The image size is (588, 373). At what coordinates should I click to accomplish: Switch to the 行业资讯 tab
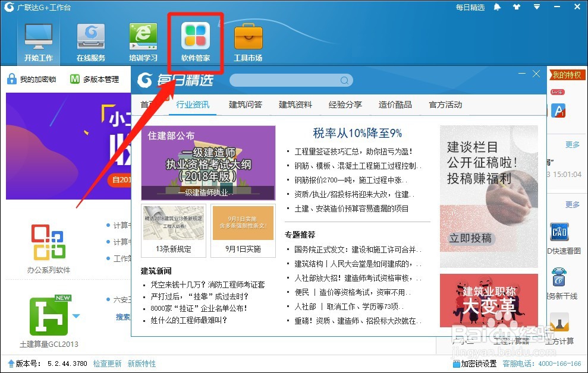pyautogui.click(x=193, y=105)
